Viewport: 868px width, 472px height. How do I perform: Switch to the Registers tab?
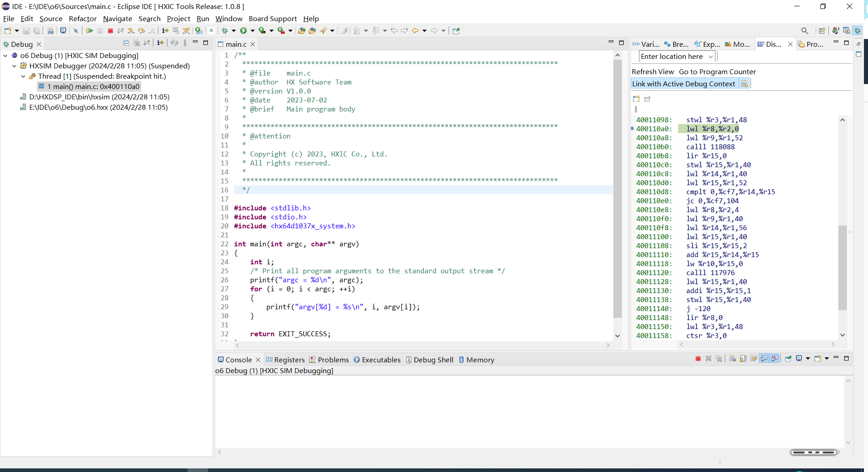pyautogui.click(x=285, y=360)
